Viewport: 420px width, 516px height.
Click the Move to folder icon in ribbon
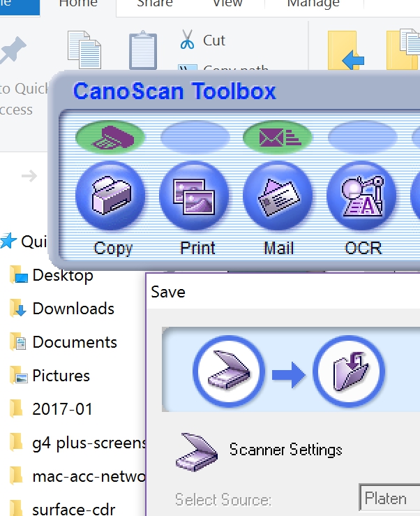tap(345, 50)
